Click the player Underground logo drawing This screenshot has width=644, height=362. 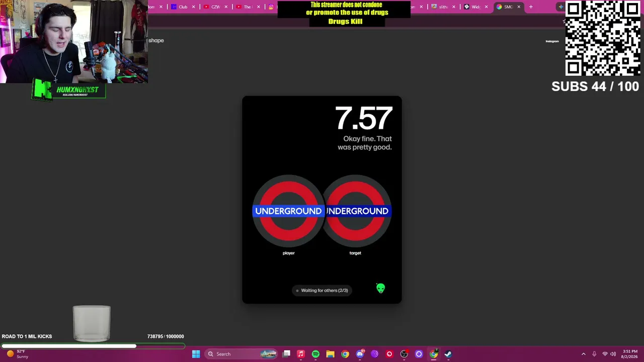288,211
